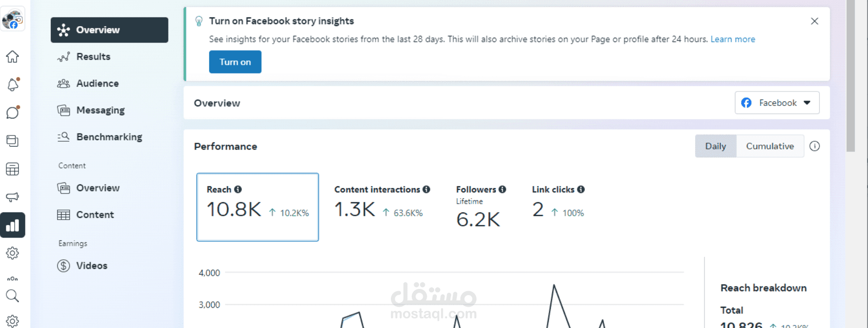Open Benchmarking in the sidebar
Viewport: 868px width, 328px height.
109,137
